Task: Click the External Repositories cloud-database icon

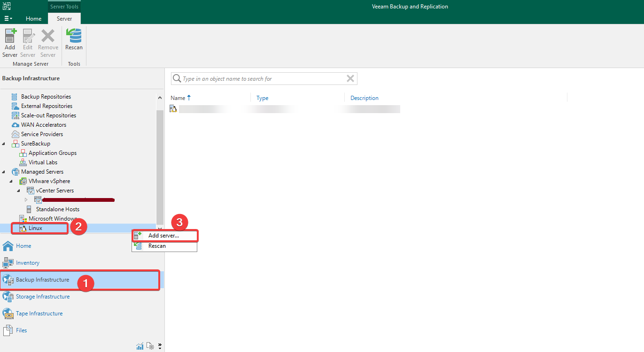Action: (x=15, y=106)
